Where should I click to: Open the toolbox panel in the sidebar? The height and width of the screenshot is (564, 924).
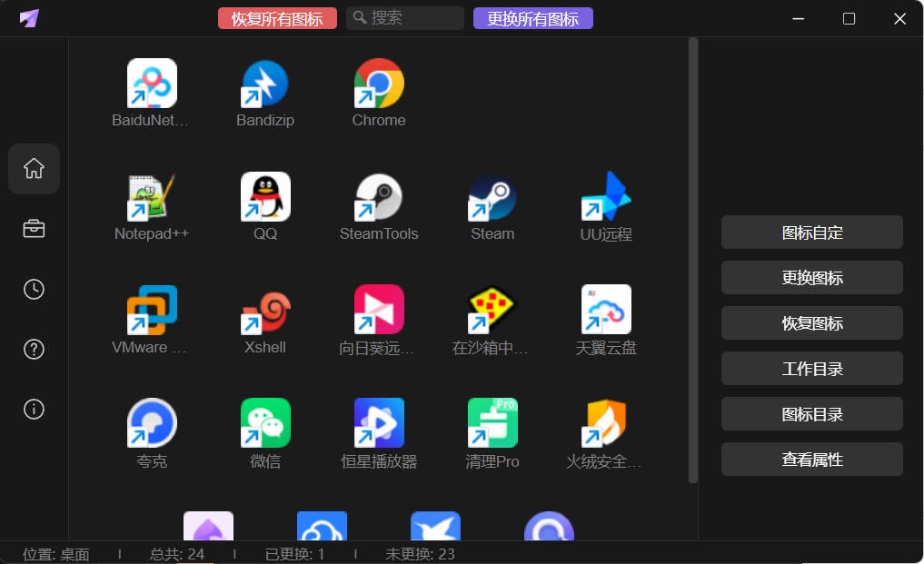(x=34, y=229)
